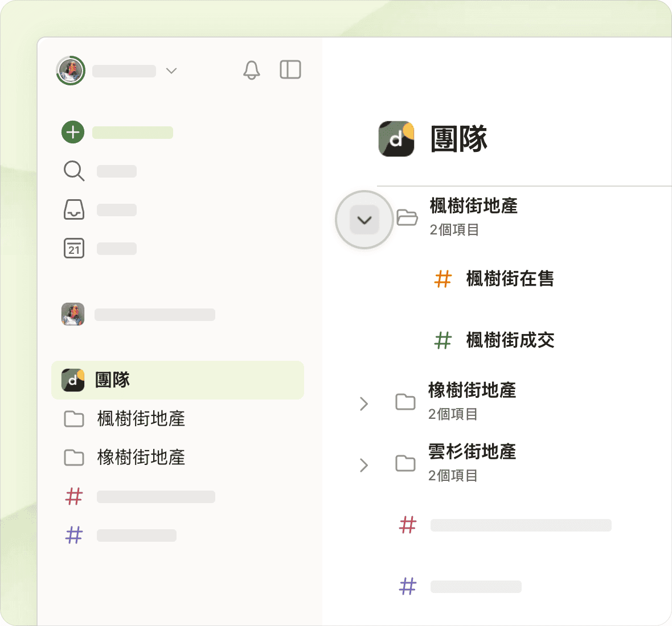Open account menu via profile avatar
This screenshot has height=626, width=672.
coord(71,71)
